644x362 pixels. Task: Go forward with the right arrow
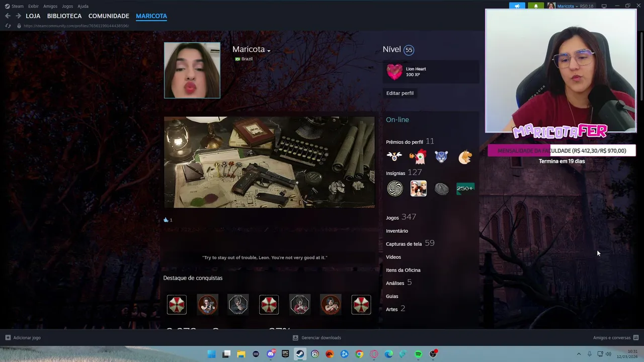coord(18,16)
